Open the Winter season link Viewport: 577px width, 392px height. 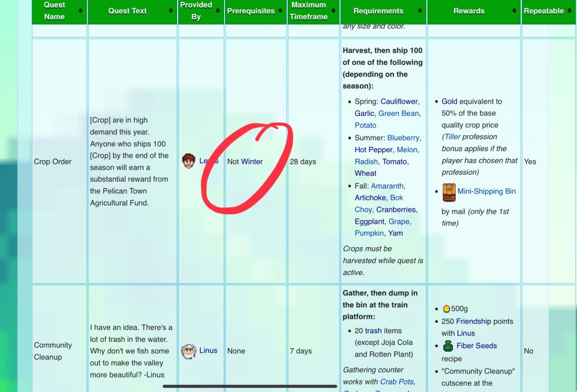252,161
